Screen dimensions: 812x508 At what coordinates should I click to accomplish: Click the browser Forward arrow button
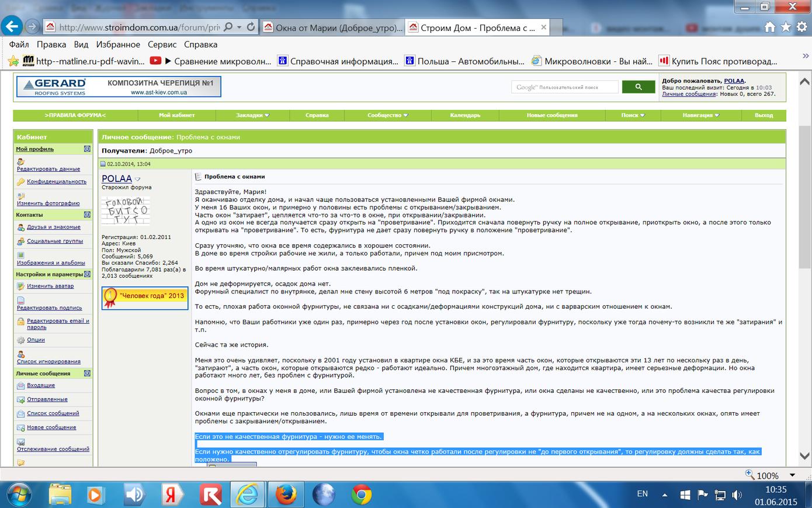point(33,27)
